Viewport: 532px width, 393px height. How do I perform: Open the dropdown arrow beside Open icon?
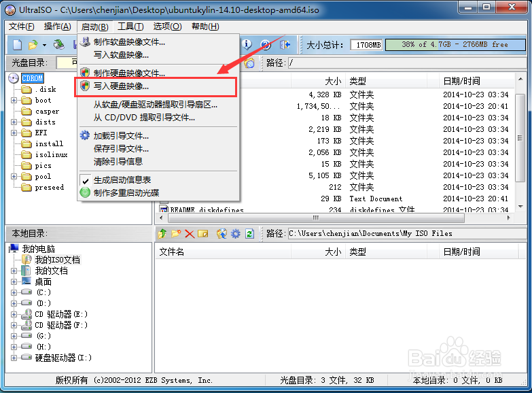44,45
